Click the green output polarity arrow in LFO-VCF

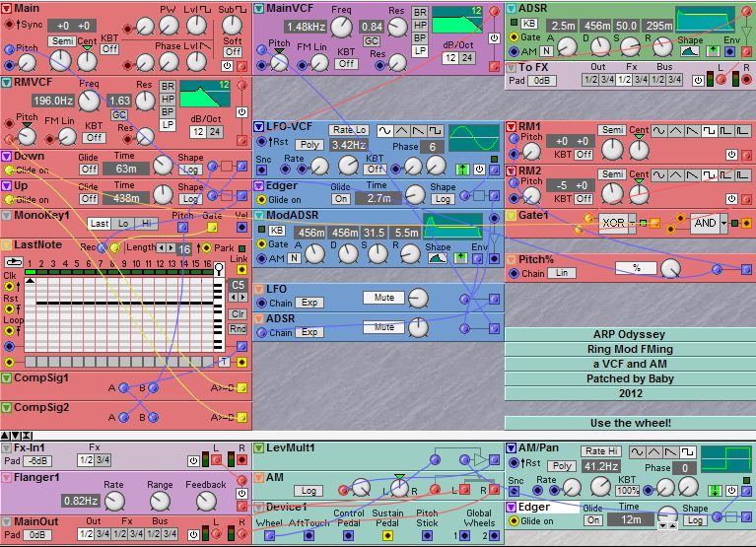coord(461,170)
